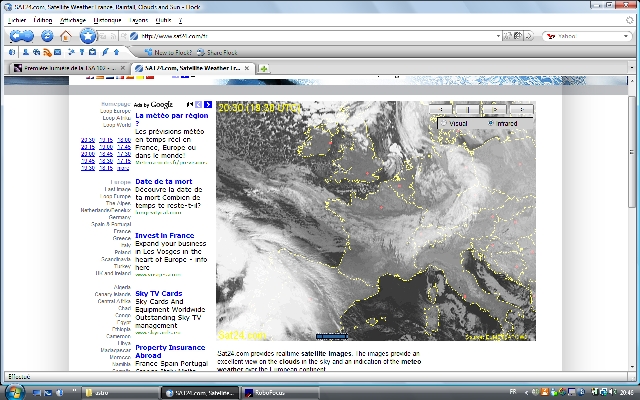Screen dimensions: 640x400
Task: Switch to astro folder in taskbar
Action: pyautogui.click(x=121, y=393)
